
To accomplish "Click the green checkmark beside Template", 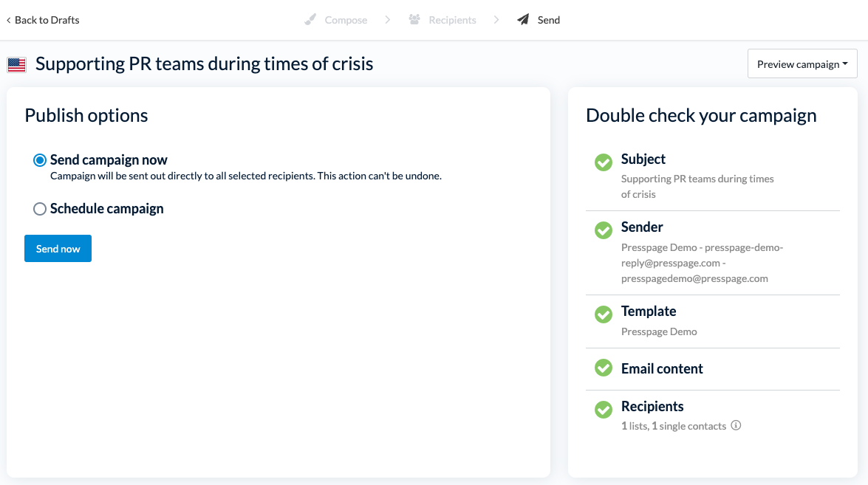I will (x=604, y=314).
